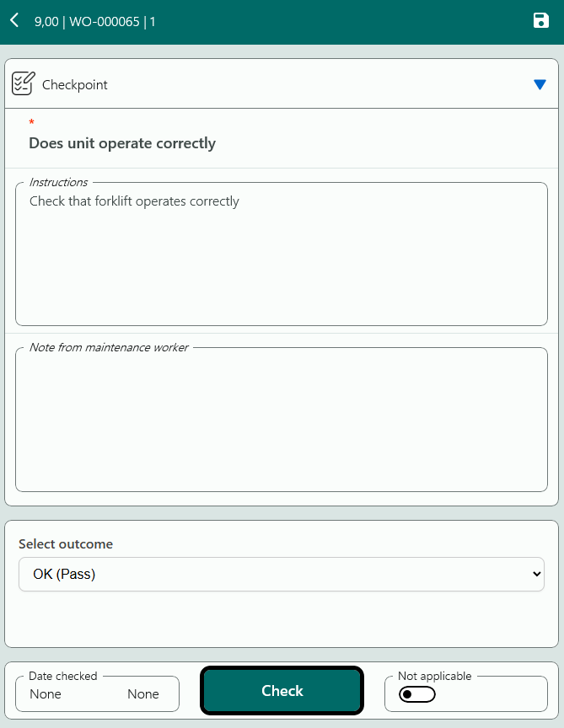Image resolution: width=564 pixels, height=728 pixels.
Task: Click the Checkpoint checklist icon
Action: (x=24, y=83)
